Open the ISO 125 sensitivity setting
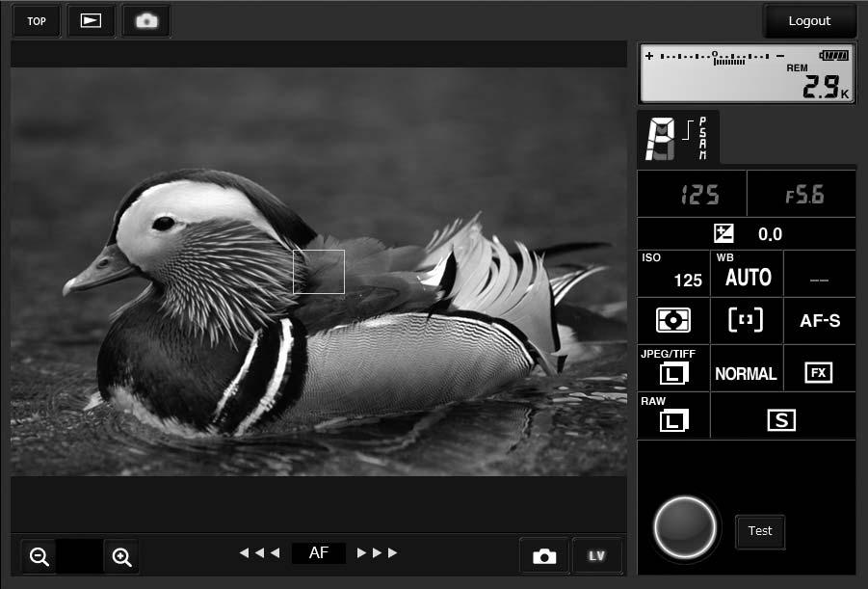 click(673, 274)
